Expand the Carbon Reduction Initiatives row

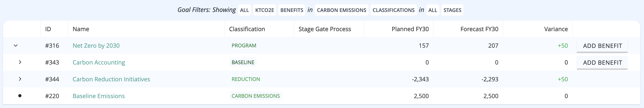[x=20, y=79]
